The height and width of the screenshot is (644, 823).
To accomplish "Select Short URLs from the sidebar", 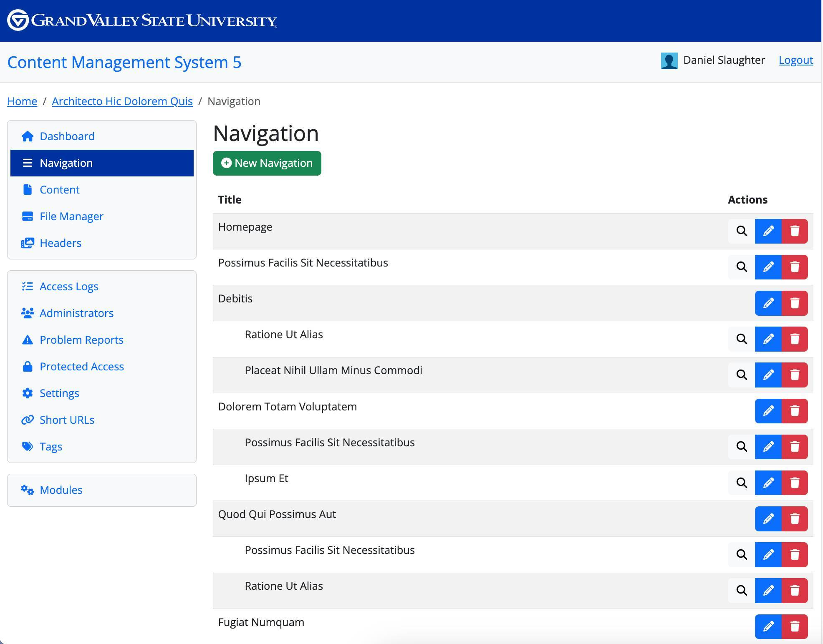I will (67, 420).
